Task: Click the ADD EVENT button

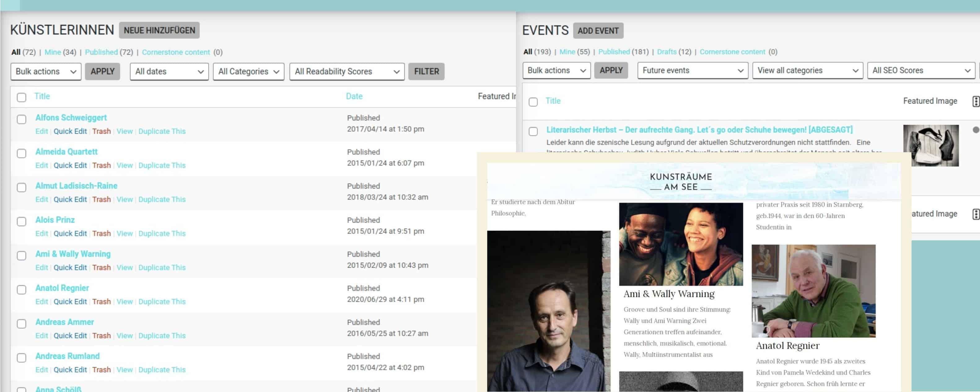Action: click(x=598, y=30)
